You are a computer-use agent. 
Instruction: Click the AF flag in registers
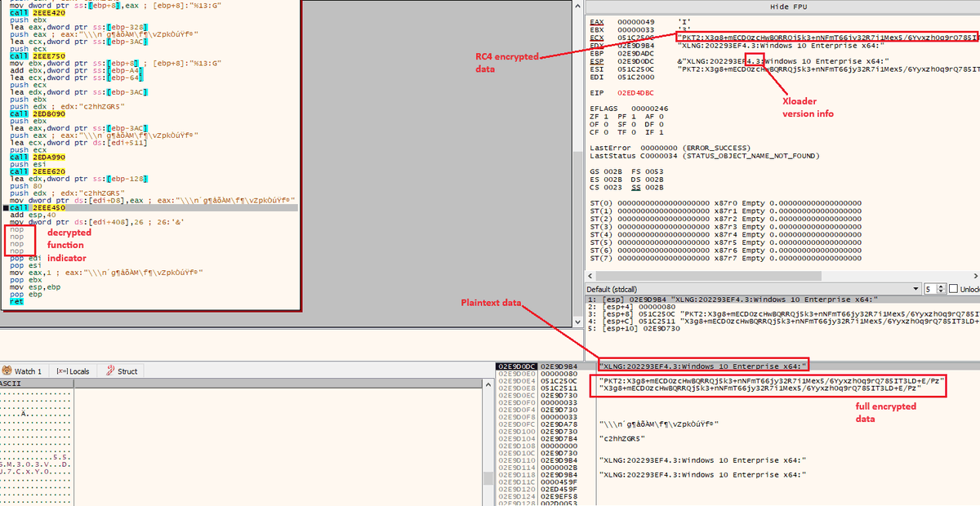click(x=656, y=116)
